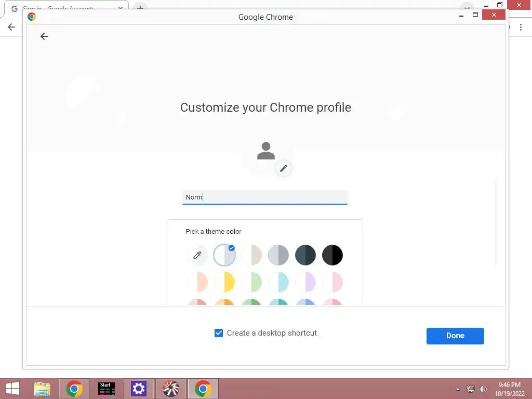This screenshot has width=532, height=399.
Task: Click the Done button
Action: [x=455, y=336]
